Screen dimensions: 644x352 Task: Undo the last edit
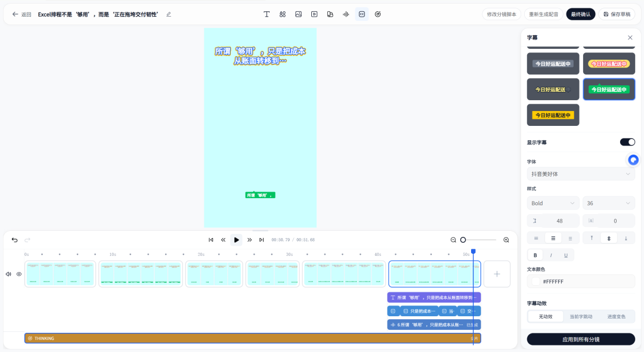[x=15, y=240]
